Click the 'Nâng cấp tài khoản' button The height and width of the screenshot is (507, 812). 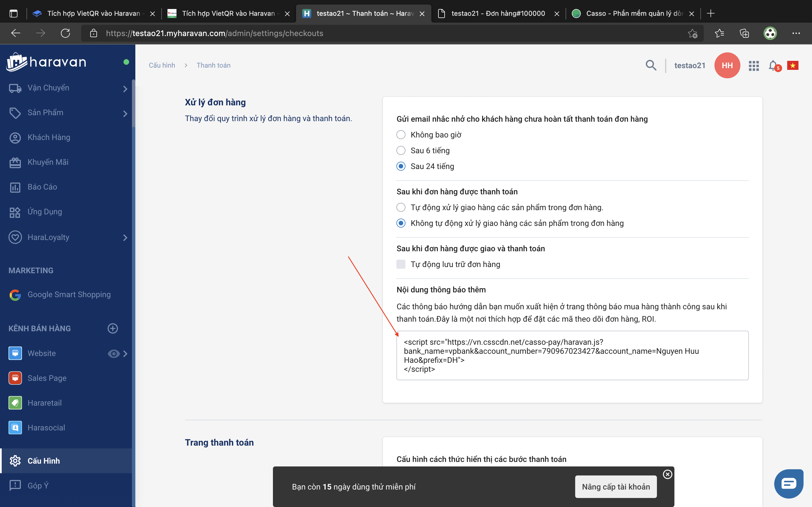[x=616, y=486]
